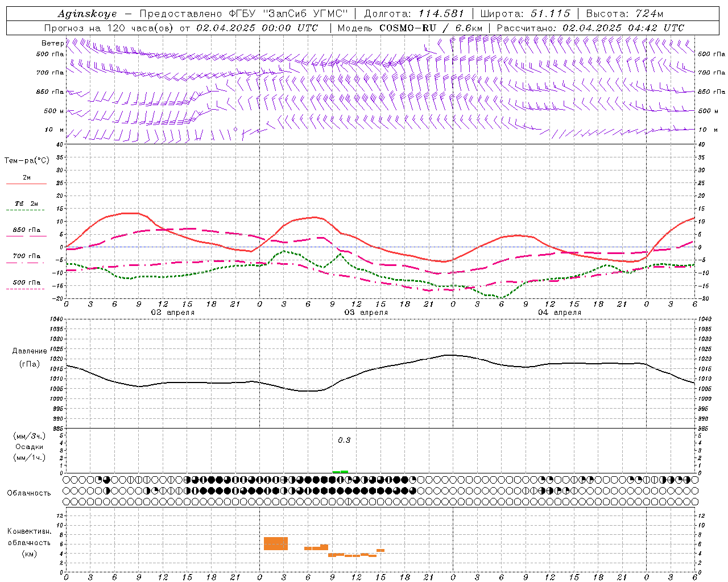728x582 pixels.
Task: Click the Конвективн. облачность label
Action: coord(29,542)
